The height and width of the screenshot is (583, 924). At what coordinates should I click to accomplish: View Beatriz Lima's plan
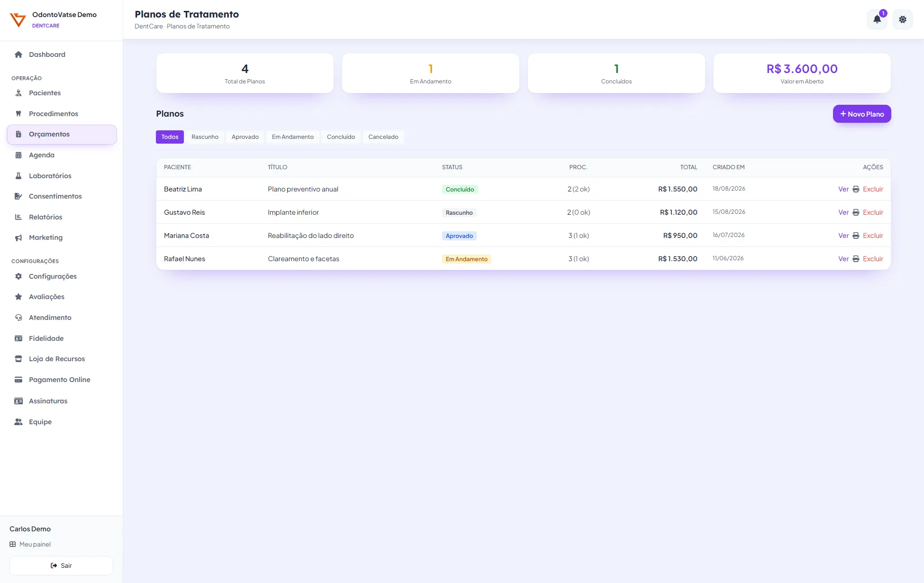click(843, 189)
